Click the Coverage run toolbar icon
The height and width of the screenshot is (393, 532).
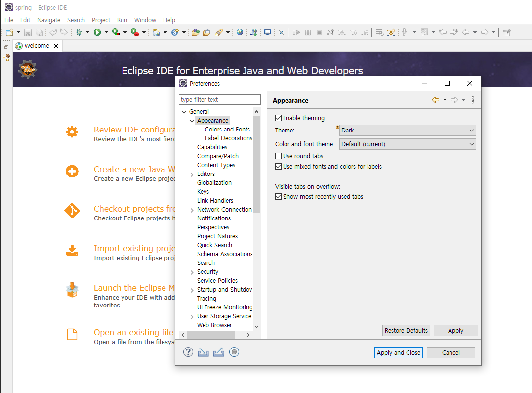116,32
